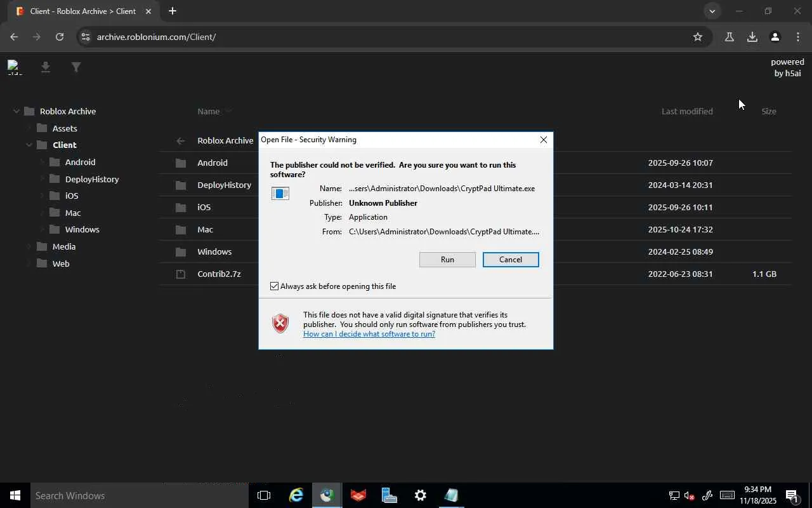Cancel the Open File security warning
Viewport: 812px width, 508px height.
(511, 260)
